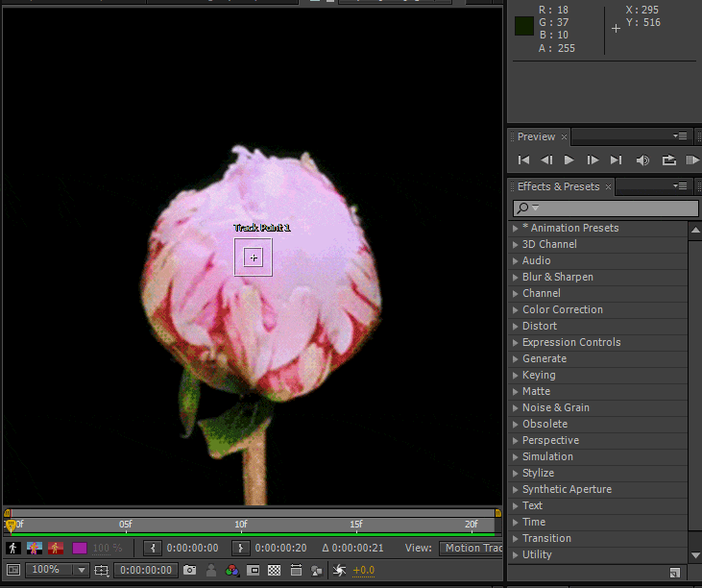Open the View dropdown showing Motion Tracker

472,549
